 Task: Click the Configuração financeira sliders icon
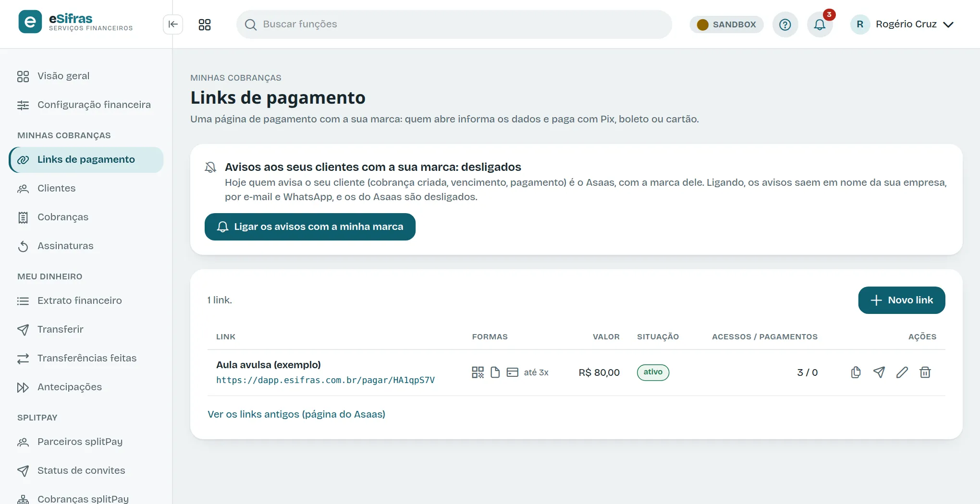(x=23, y=105)
